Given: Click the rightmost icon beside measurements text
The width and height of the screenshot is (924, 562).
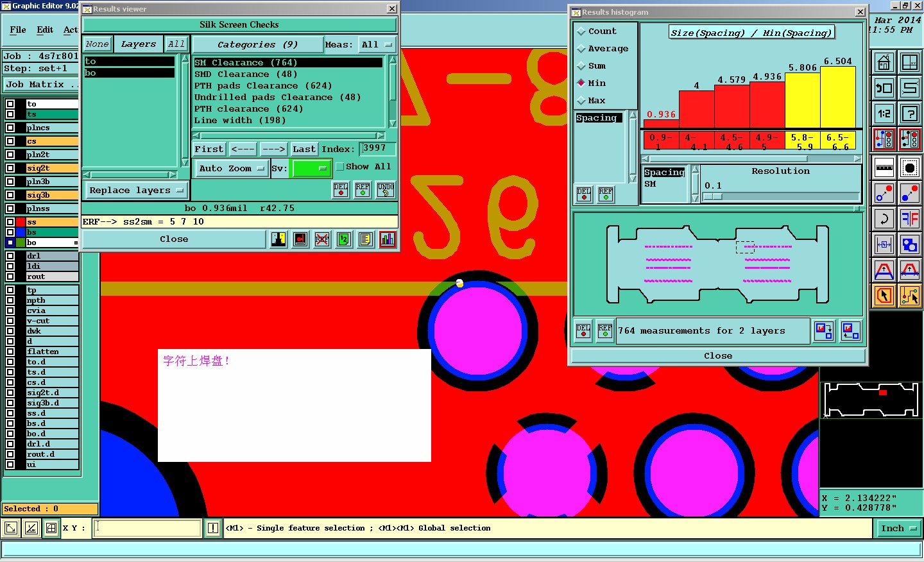Looking at the screenshot, I should [x=851, y=331].
